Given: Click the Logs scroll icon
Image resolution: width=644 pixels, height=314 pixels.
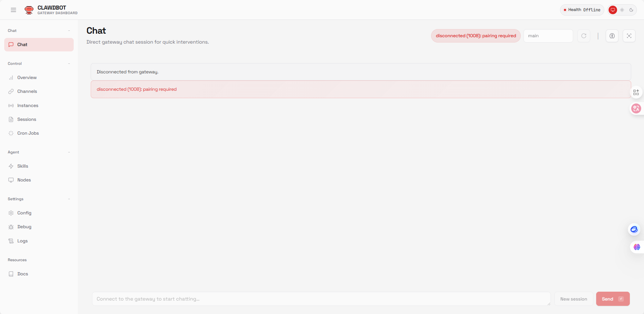Looking at the screenshot, I should pos(11,241).
